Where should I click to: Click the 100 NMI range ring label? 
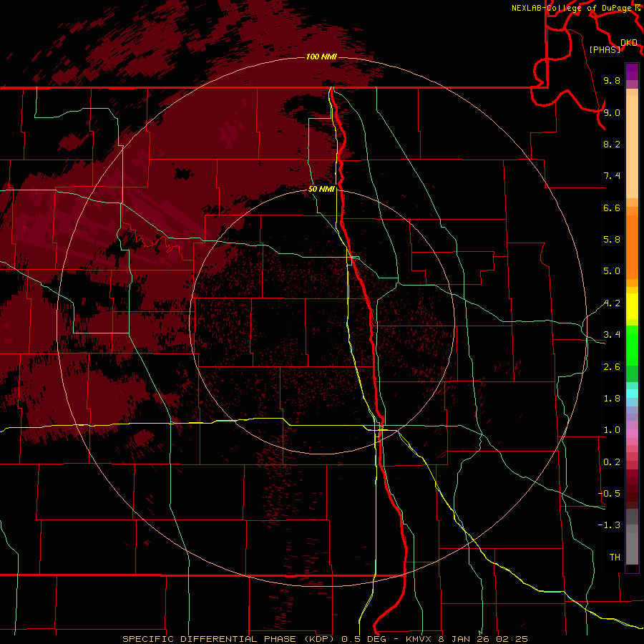pos(321,57)
